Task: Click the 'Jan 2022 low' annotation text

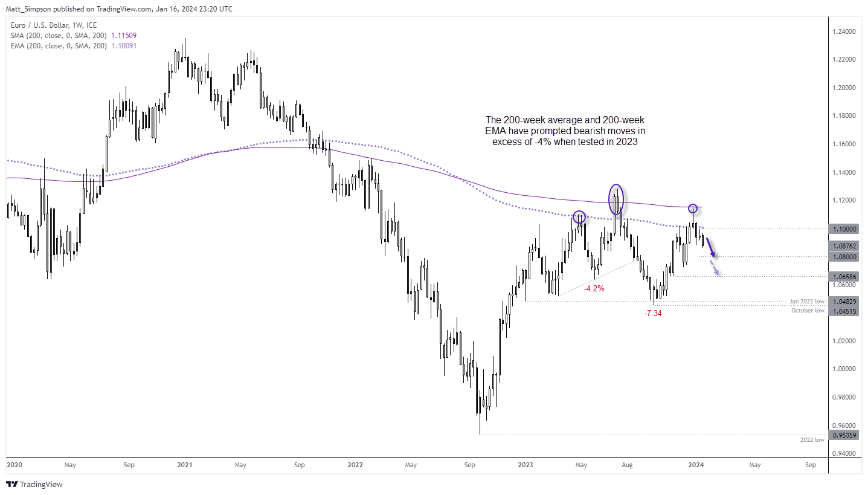Action: point(806,301)
